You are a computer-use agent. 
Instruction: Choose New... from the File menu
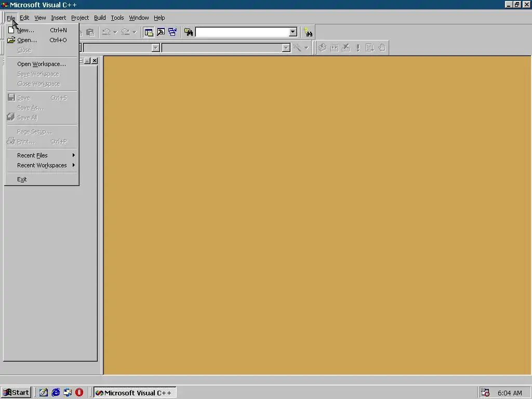[x=42, y=30]
